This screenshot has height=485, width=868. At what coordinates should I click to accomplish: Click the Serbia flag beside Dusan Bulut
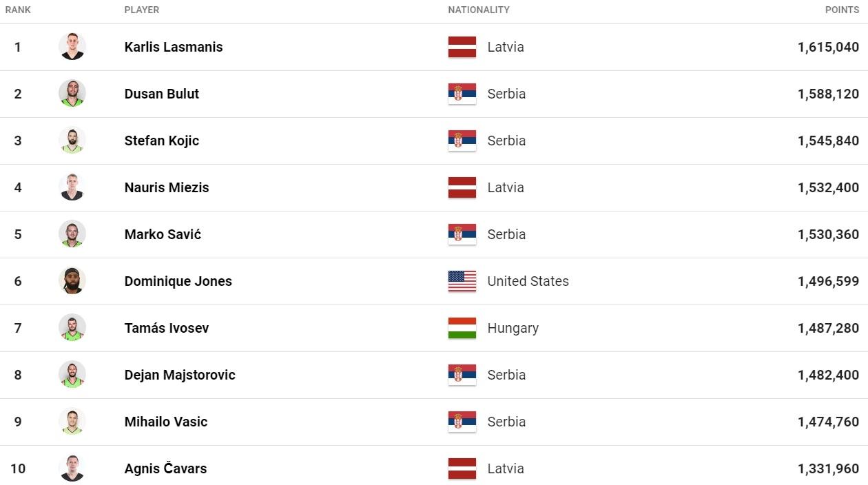(x=462, y=94)
